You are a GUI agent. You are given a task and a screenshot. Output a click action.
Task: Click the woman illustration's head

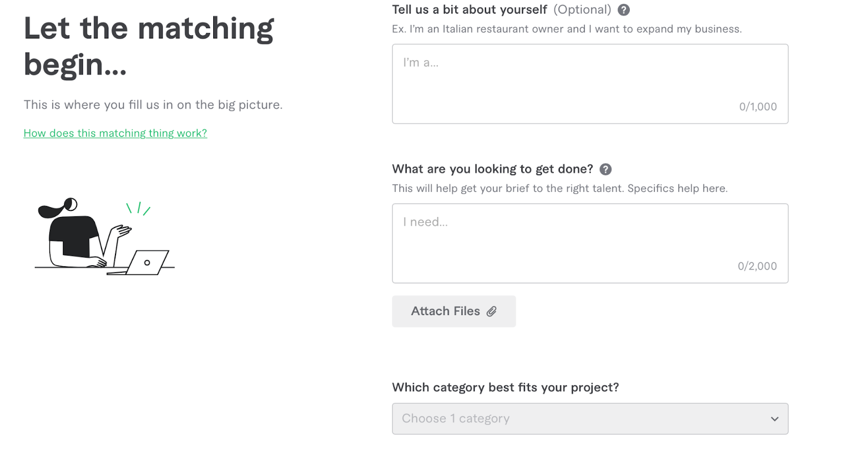pos(69,205)
